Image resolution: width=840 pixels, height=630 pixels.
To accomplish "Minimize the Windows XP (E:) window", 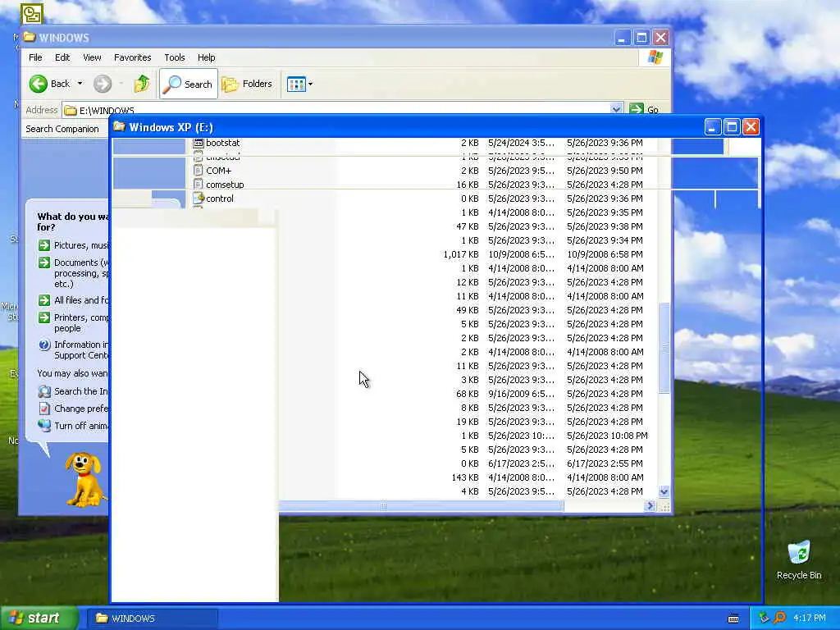I will [712, 127].
